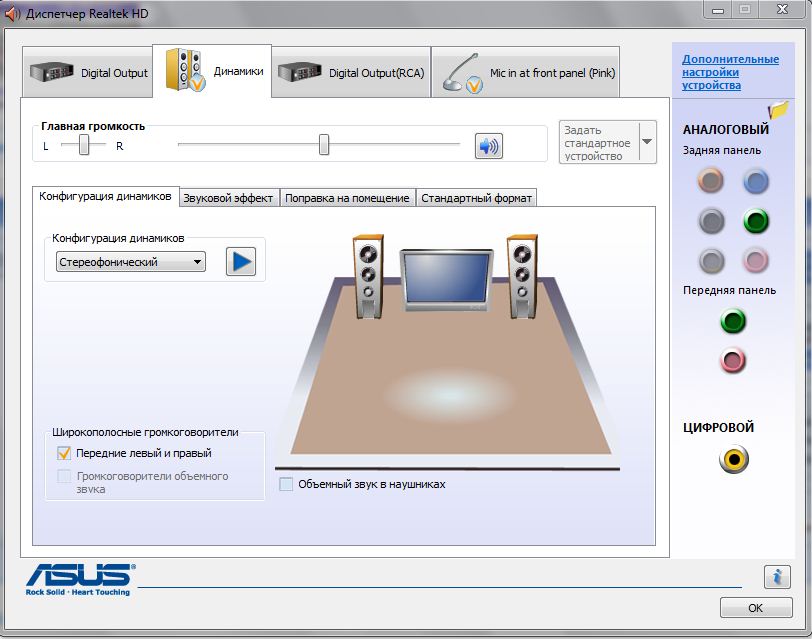This screenshot has height=639, width=812.
Task: Open Дополнительные настройки устройства link
Action: pos(730,72)
